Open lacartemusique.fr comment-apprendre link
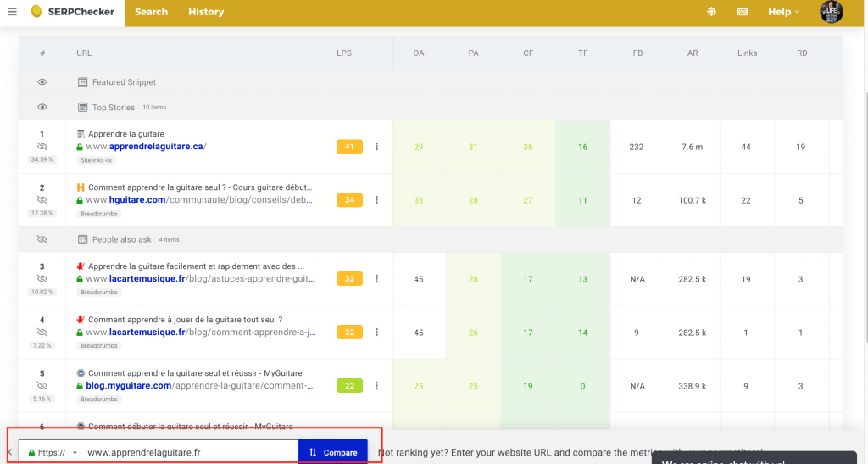 tap(201, 333)
